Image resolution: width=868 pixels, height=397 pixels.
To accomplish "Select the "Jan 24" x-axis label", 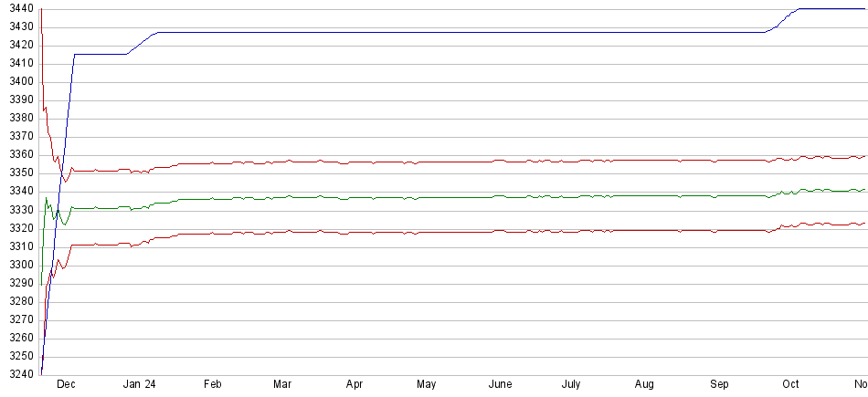I will click(x=139, y=385).
